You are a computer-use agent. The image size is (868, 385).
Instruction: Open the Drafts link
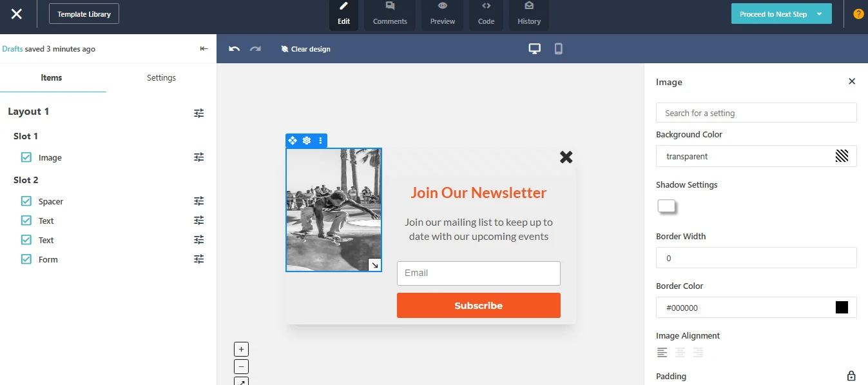pyautogui.click(x=12, y=49)
